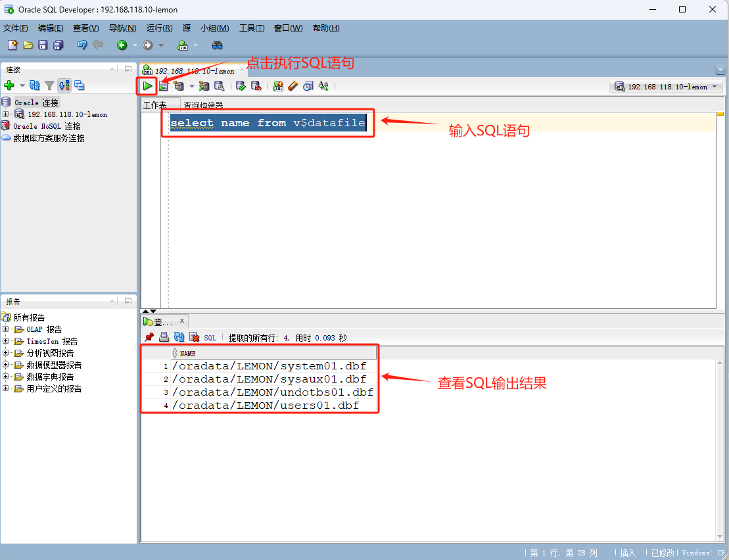Click the schema browser icon in Connections toolbar

pyautogui.click(x=64, y=85)
